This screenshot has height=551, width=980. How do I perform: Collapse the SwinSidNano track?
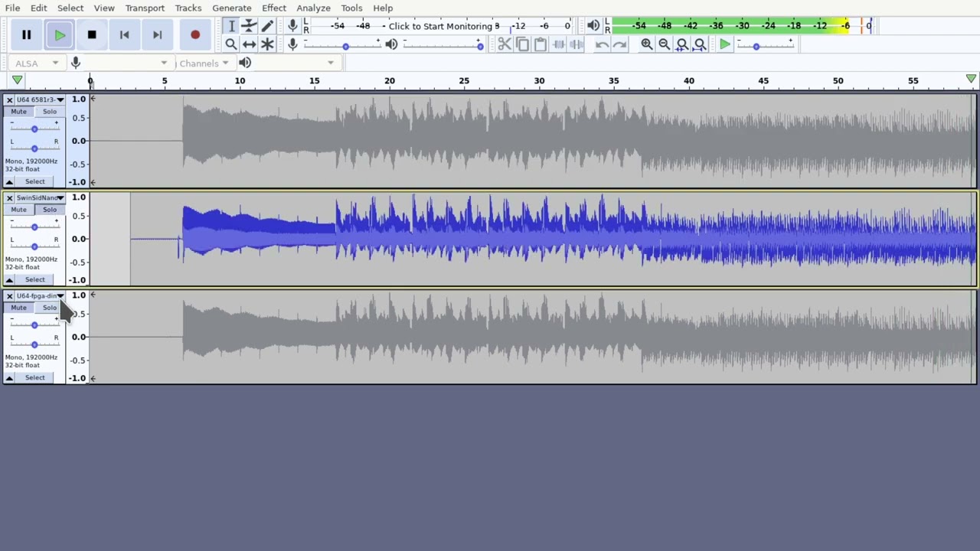9,279
